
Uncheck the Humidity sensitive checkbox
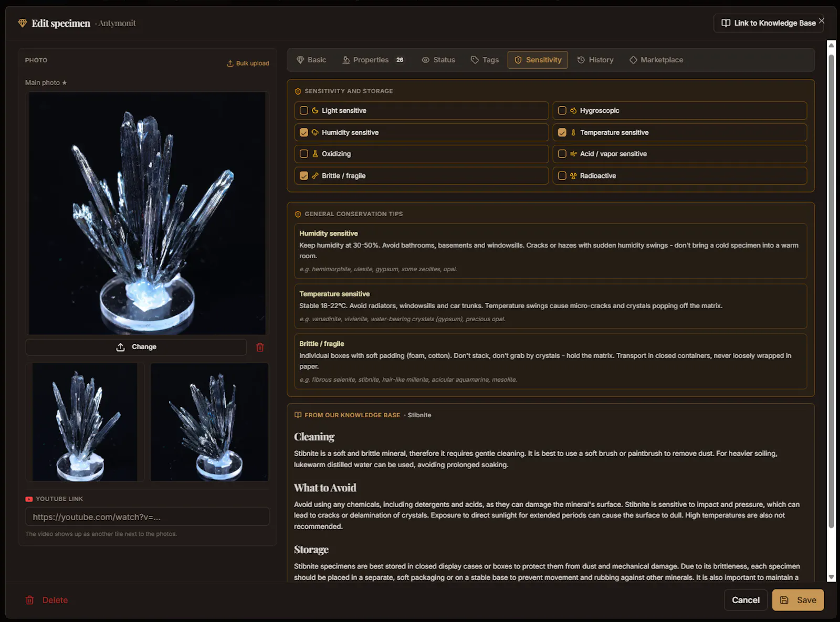pyautogui.click(x=304, y=132)
